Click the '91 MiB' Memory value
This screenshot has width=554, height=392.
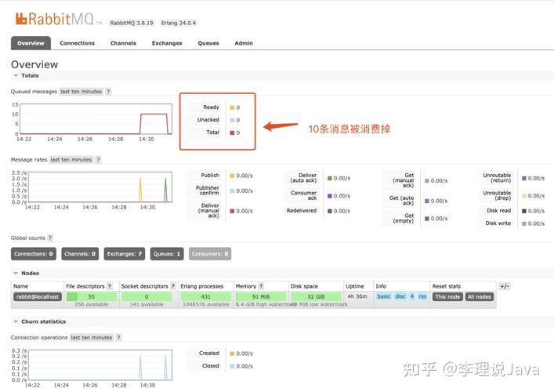click(261, 297)
